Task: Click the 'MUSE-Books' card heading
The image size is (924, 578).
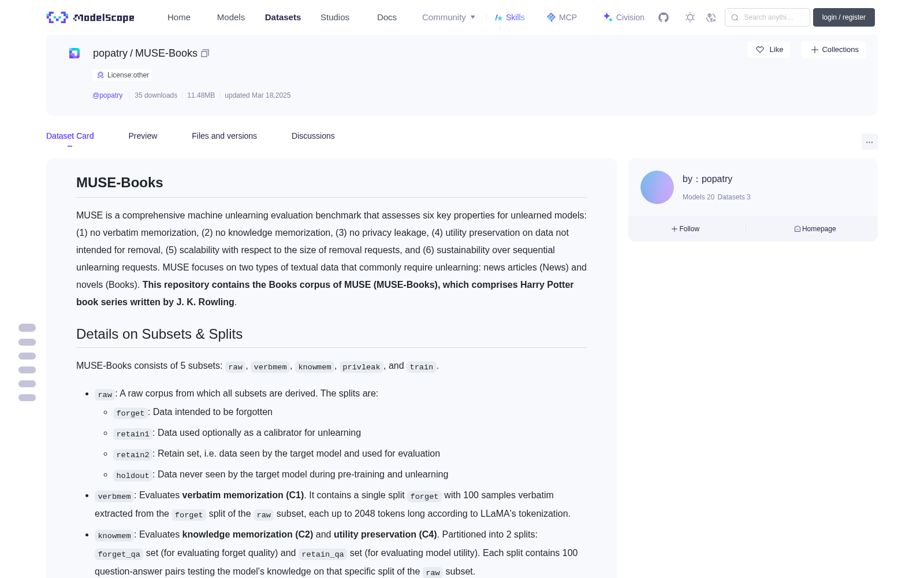Action: 120,183
